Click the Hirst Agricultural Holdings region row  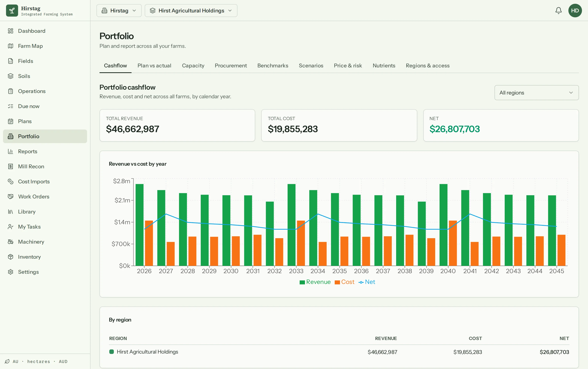(339, 352)
